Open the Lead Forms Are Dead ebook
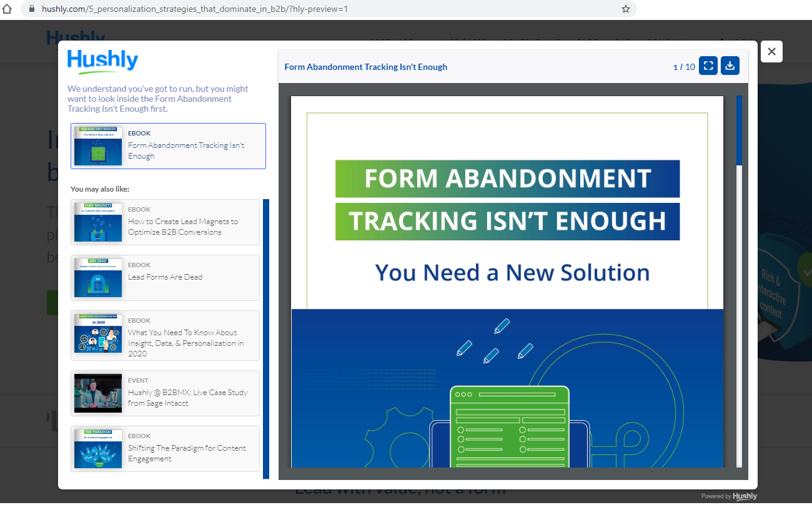This screenshot has height=505, width=812. 165,278
